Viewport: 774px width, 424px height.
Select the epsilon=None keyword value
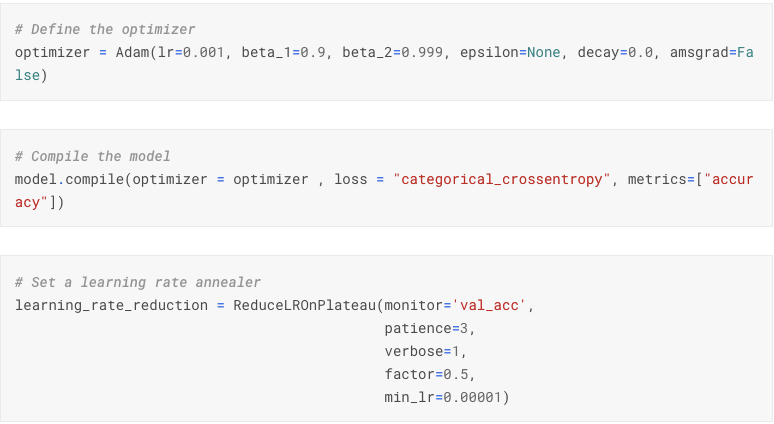coord(510,52)
